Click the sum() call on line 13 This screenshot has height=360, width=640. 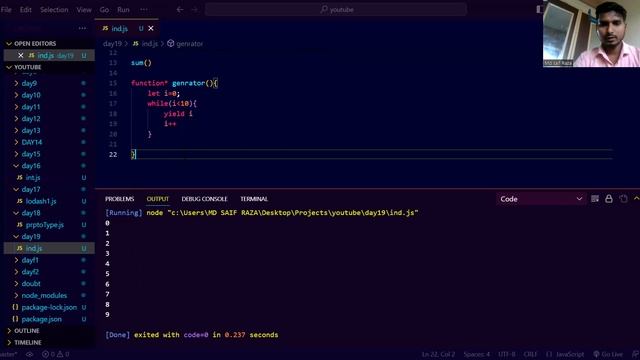tap(141, 62)
